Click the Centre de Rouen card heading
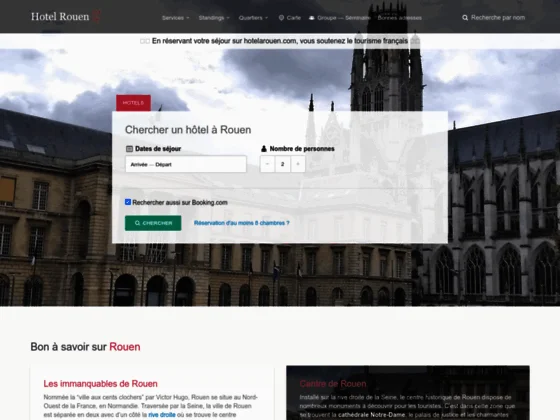Screen dimensions: 560x420 pyautogui.click(x=333, y=384)
